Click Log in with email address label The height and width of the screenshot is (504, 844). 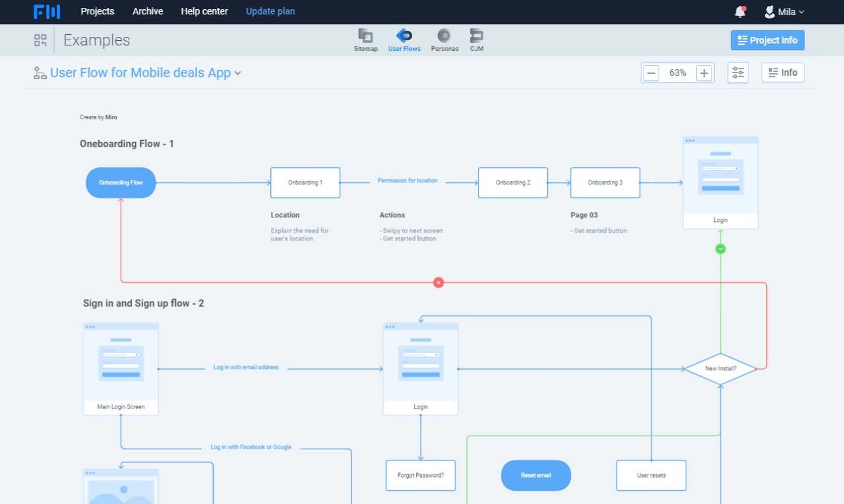pos(246,368)
